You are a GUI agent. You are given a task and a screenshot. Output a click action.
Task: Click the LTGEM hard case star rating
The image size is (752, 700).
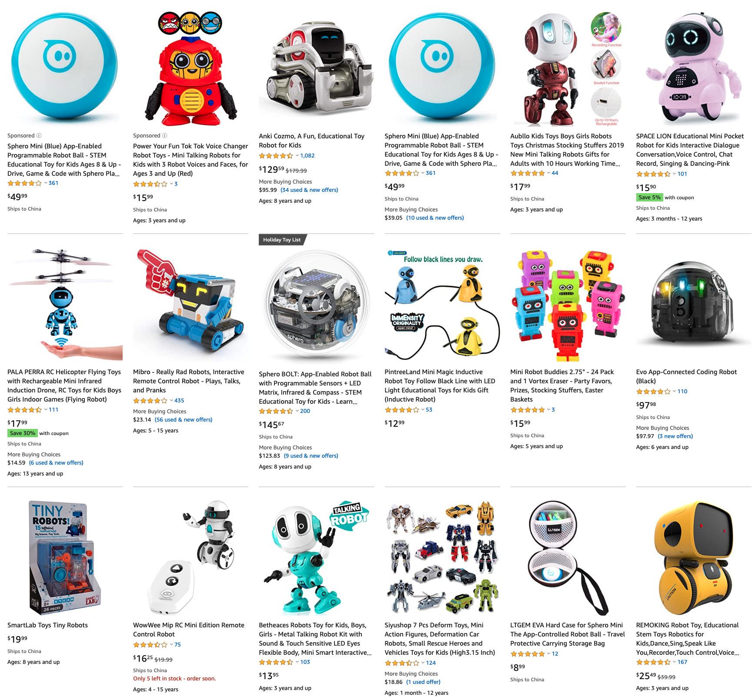528,654
